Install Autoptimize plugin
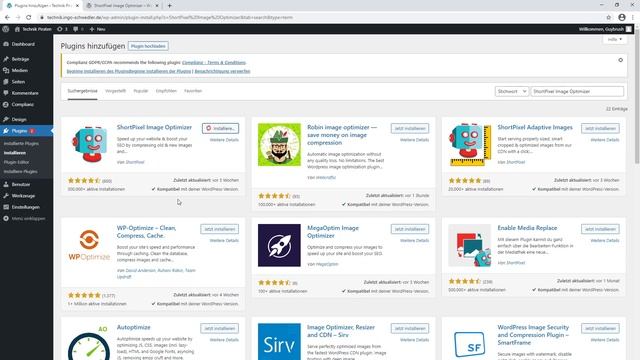 point(220,328)
